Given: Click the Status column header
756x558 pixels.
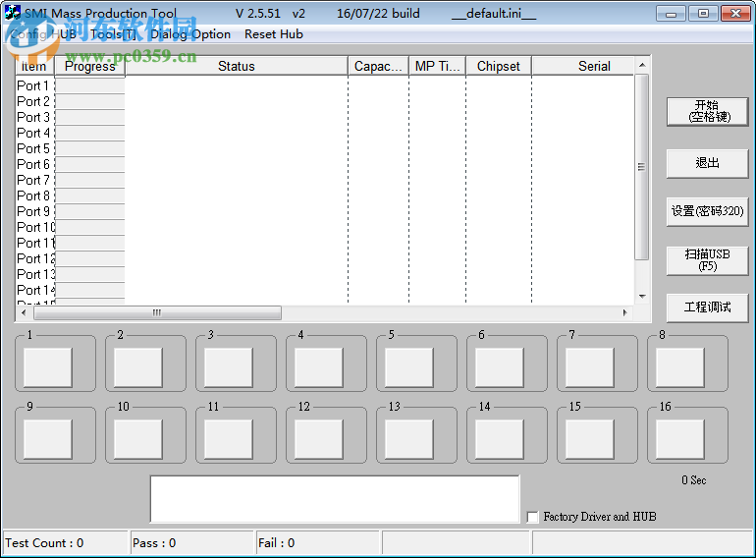Looking at the screenshot, I should pyautogui.click(x=237, y=66).
